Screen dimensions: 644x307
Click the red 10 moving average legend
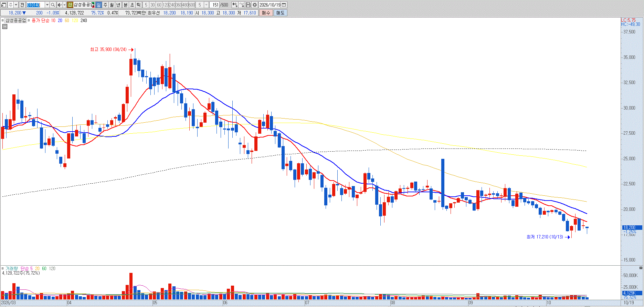click(x=53, y=21)
